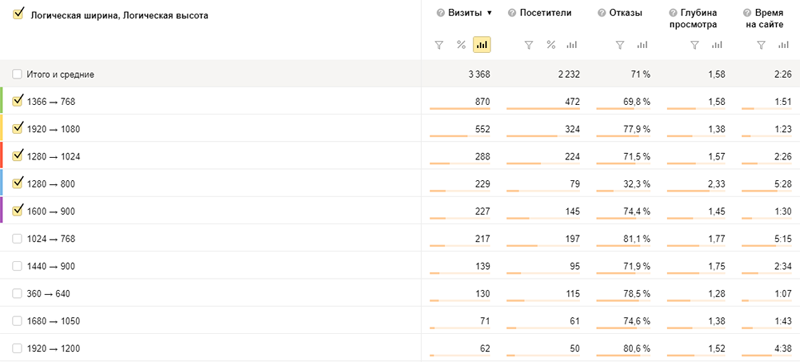
Task: Click the 1920 → 1080 row label
Action: 54,130
